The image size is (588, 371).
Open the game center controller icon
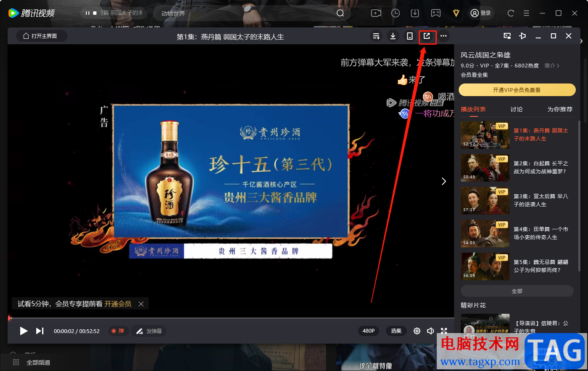[436, 13]
